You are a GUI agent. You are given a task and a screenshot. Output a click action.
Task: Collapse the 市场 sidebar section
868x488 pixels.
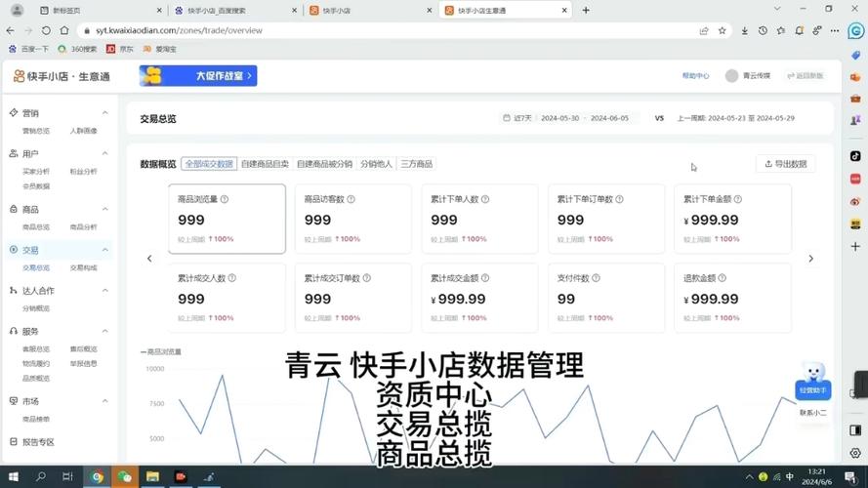[105, 401]
